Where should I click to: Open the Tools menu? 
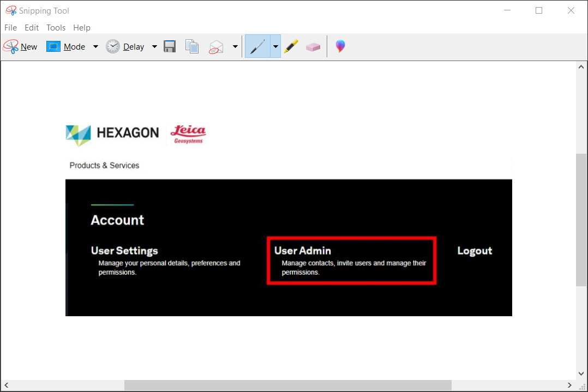(56, 27)
